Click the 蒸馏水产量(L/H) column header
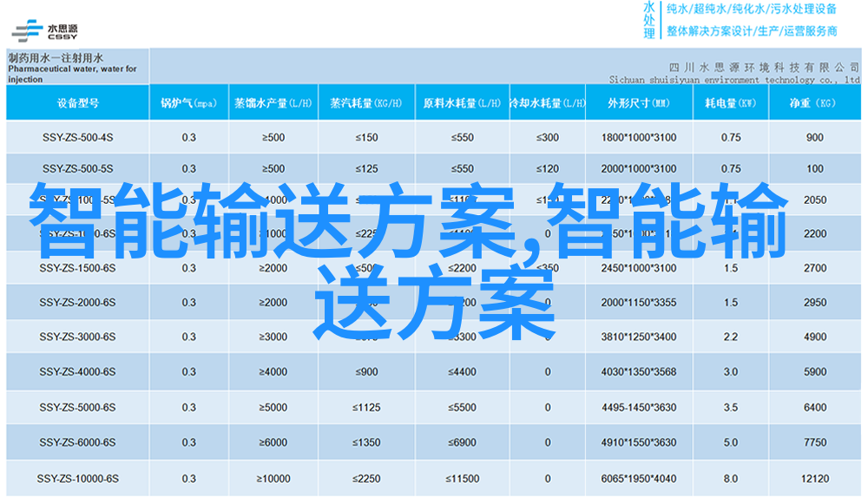The image size is (868, 504). [273, 103]
